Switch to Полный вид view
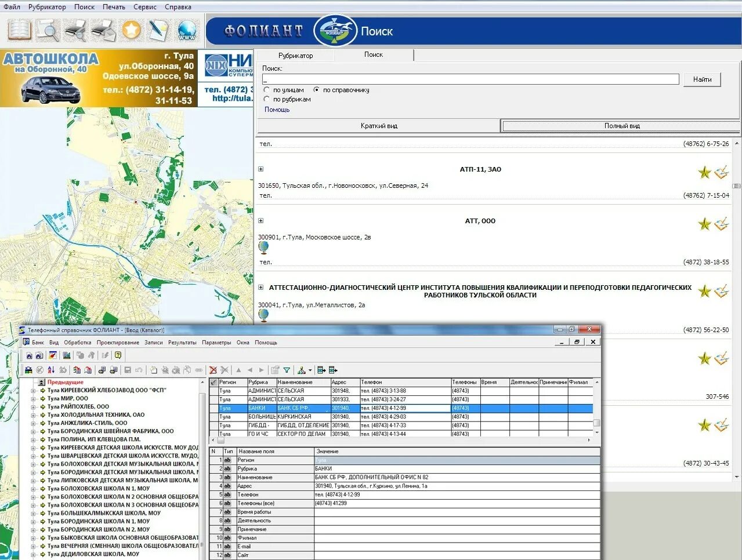 621,126
